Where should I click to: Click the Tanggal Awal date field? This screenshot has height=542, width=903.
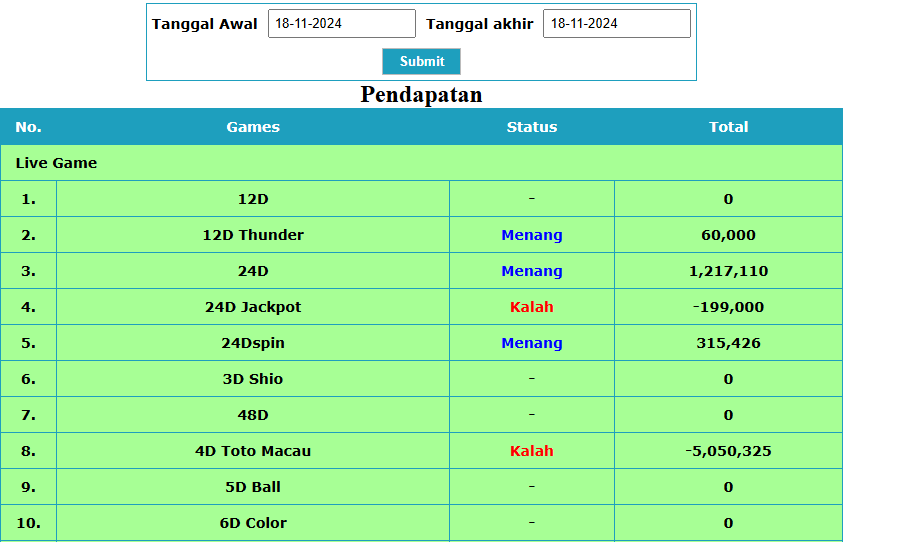[342, 24]
